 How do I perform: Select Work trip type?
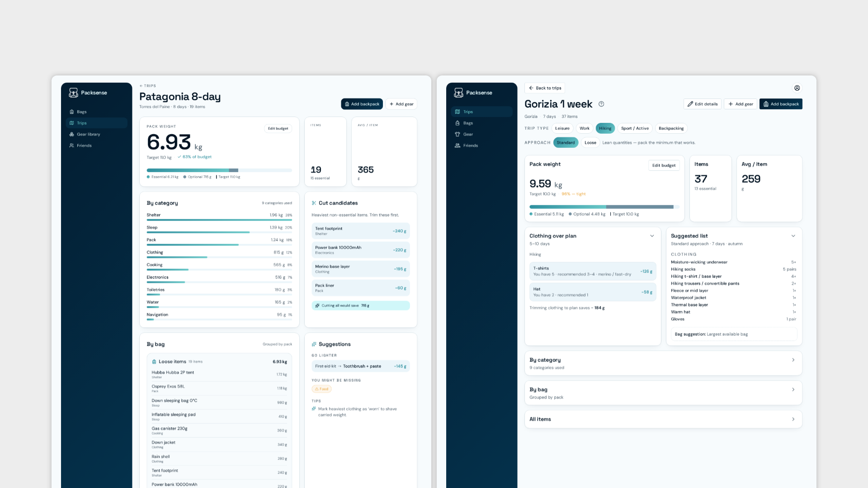(x=585, y=128)
